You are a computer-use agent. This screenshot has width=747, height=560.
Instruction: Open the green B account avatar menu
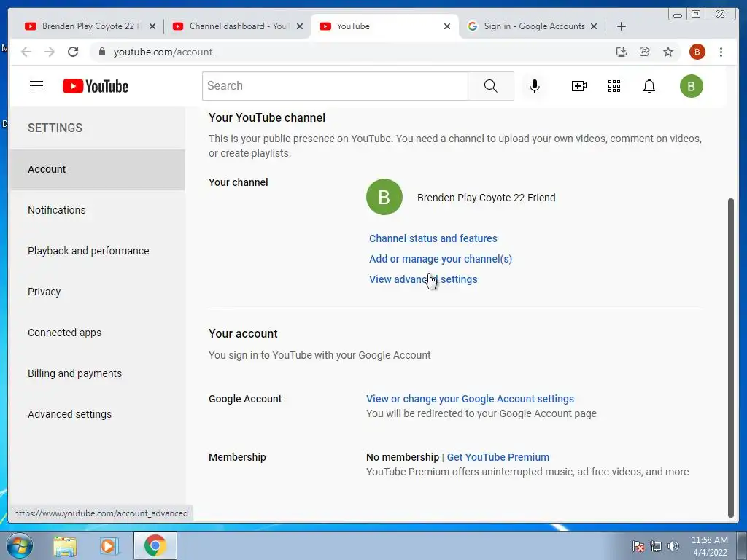[691, 86]
